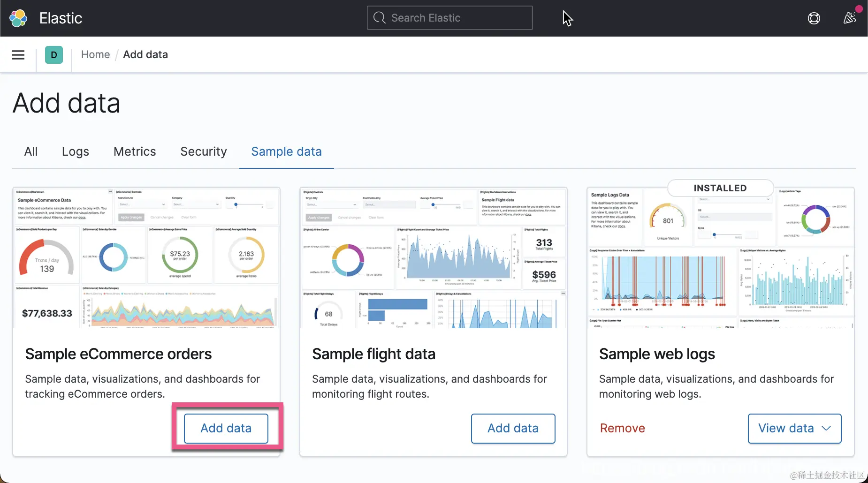This screenshot has height=483, width=868.
Task: Switch to the Logs tab
Action: pyautogui.click(x=76, y=151)
